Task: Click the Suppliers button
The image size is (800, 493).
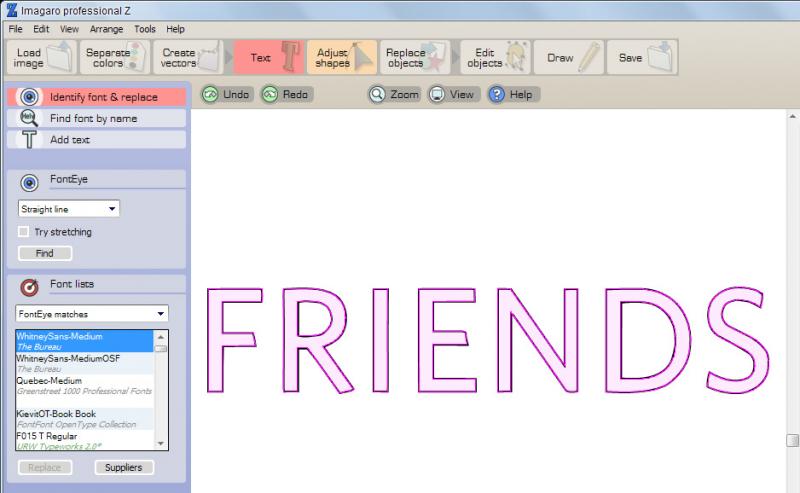Action: [123, 467]
